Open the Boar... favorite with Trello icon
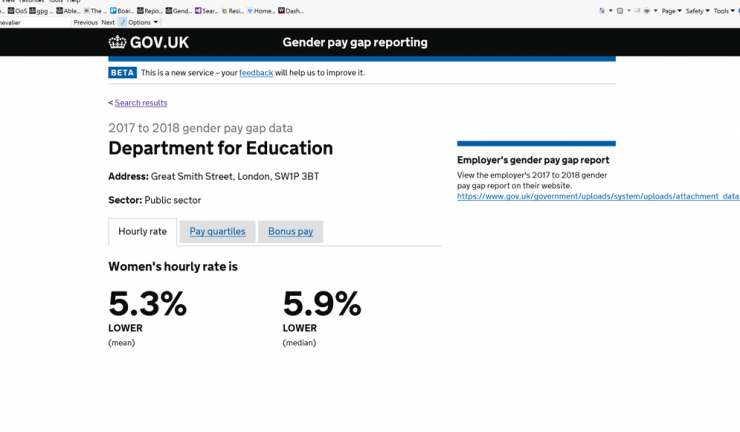The image size is (740, 432). click(x=122, y=10)
